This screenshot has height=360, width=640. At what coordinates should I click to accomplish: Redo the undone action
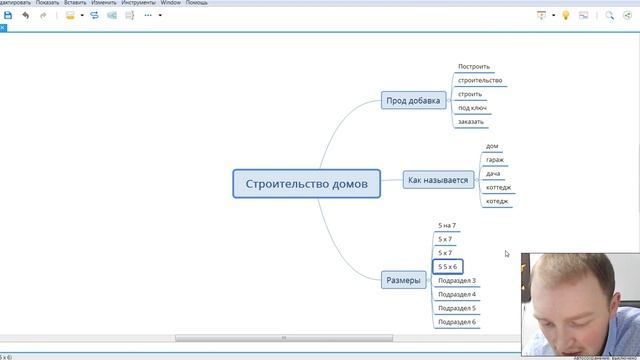(43, 16)
